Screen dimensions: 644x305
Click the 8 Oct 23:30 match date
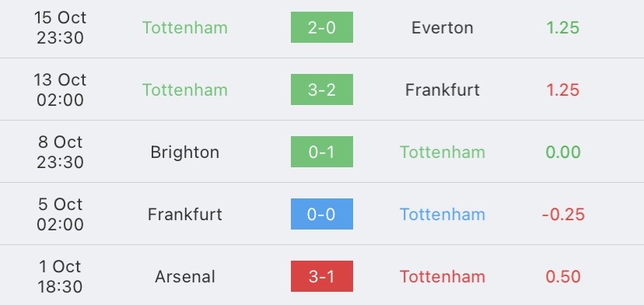point(60,152)
